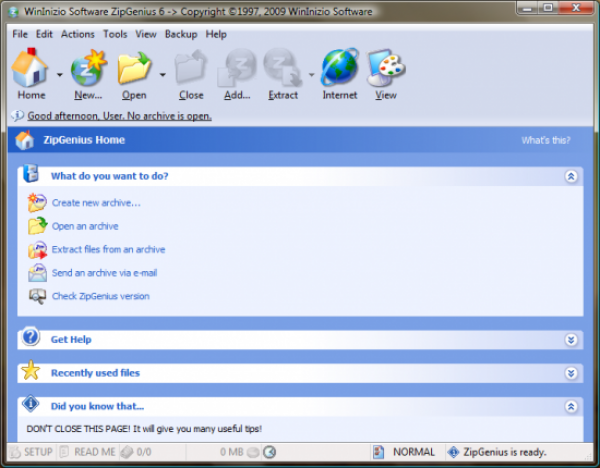Click the 'Create new archive...' link
The height and width of the screenshot is (468, 600).
coord(96,203)
